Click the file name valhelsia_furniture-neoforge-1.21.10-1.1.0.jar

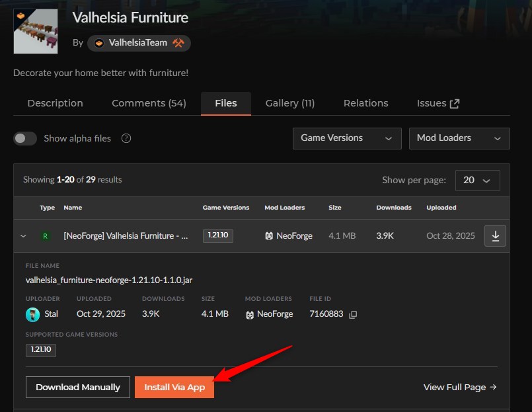pyautogui.click(x=109, y=280)
